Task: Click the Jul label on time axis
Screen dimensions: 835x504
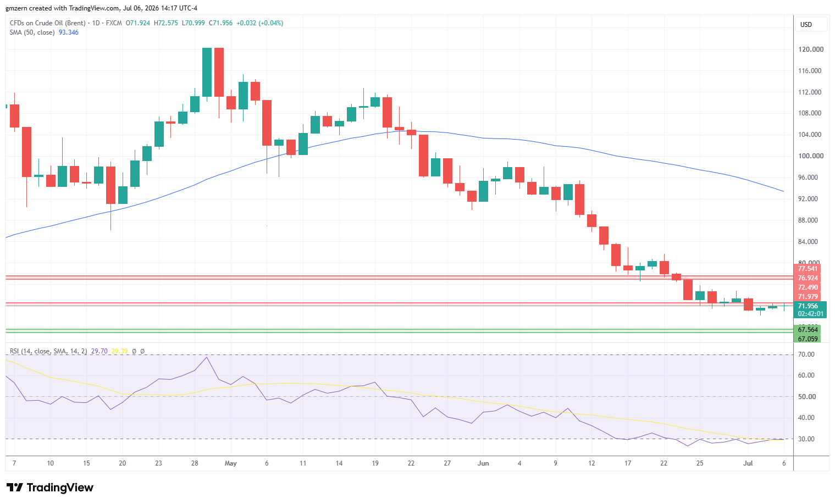Action: [x=748, y=463]
